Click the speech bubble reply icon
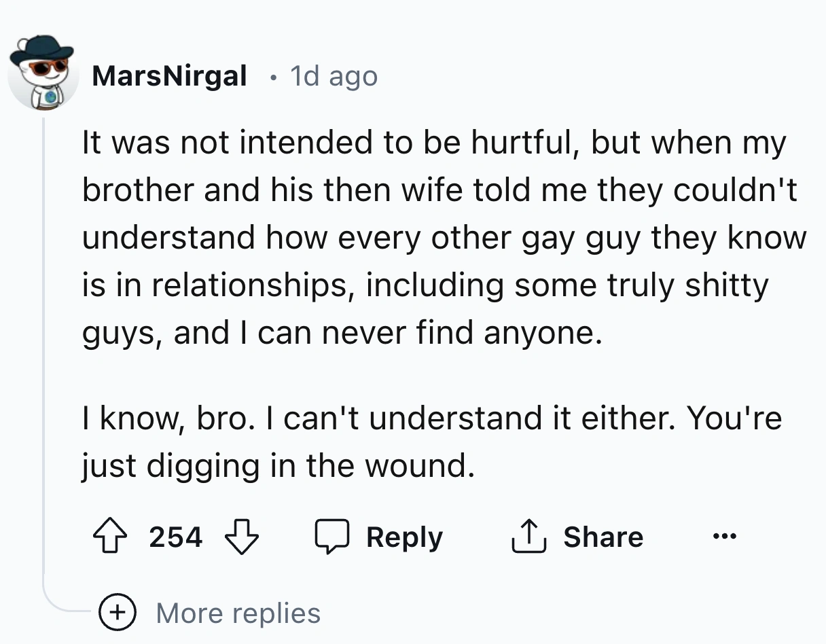This screenshot has width=826, height=644. click(x=330, y=537)
